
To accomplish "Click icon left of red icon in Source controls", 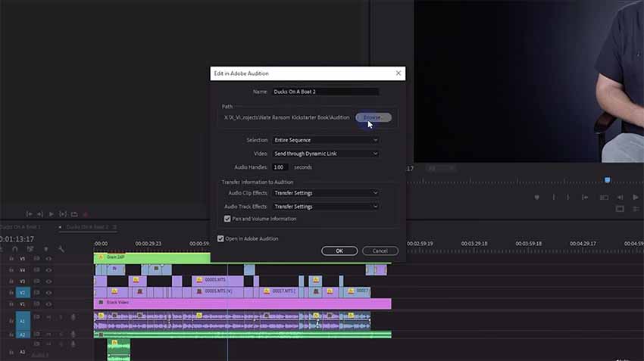I will (x=74, y=214).
